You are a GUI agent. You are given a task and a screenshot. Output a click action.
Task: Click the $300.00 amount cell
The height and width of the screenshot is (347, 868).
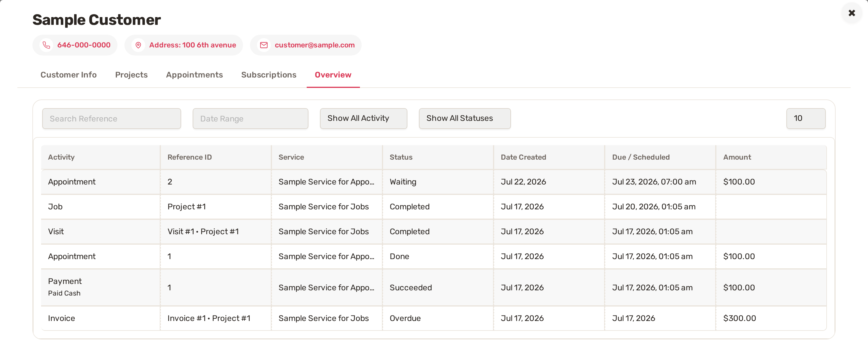(771, 318)
